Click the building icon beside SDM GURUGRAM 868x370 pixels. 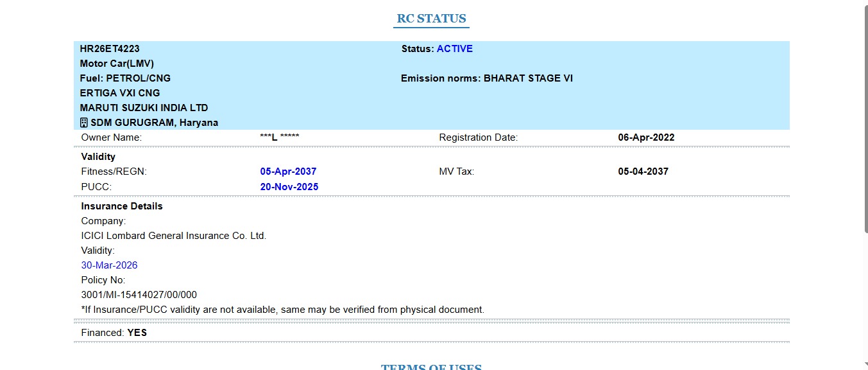(84, 123)
